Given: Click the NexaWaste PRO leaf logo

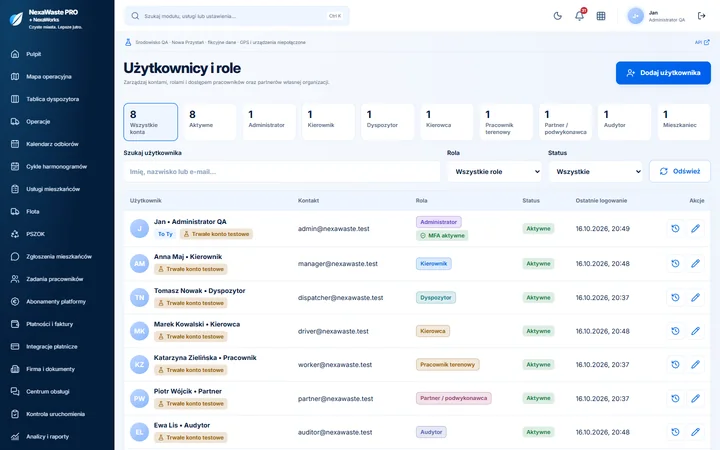Looking at the screenshot, I should 16,19.
